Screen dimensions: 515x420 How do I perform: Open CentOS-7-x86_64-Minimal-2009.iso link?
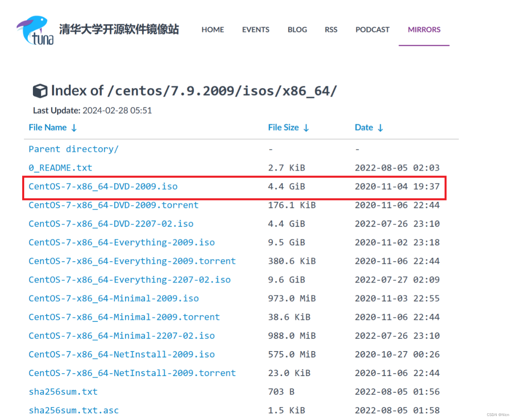(114, 298)
